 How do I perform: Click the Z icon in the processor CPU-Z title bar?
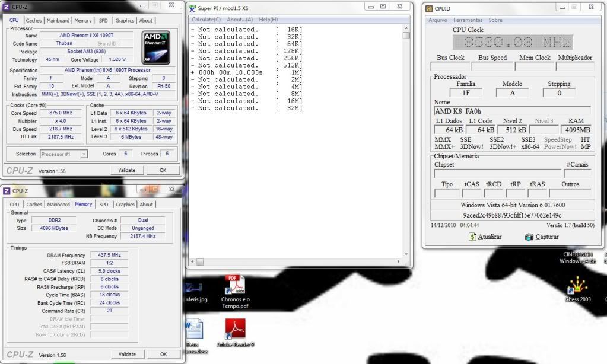[6, 7]
